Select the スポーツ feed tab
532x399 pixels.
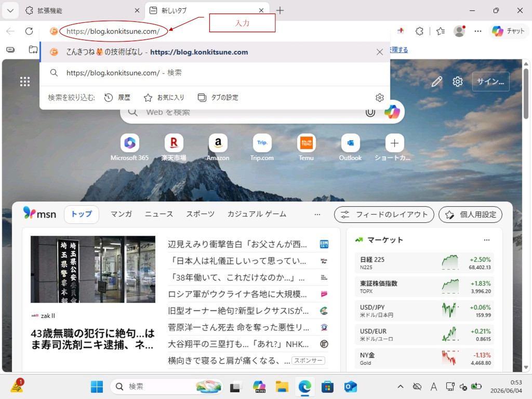[200, 214]
